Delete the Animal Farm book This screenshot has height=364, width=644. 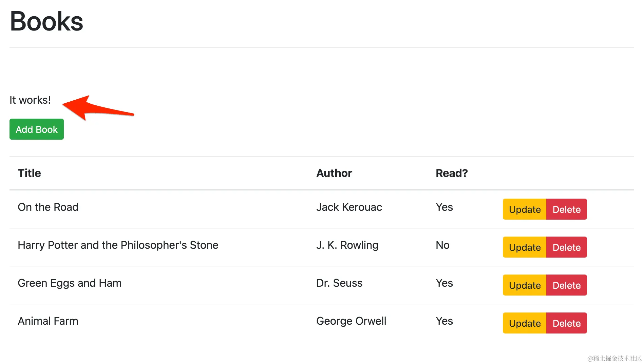pyautogui.click(x=566, y=323)
